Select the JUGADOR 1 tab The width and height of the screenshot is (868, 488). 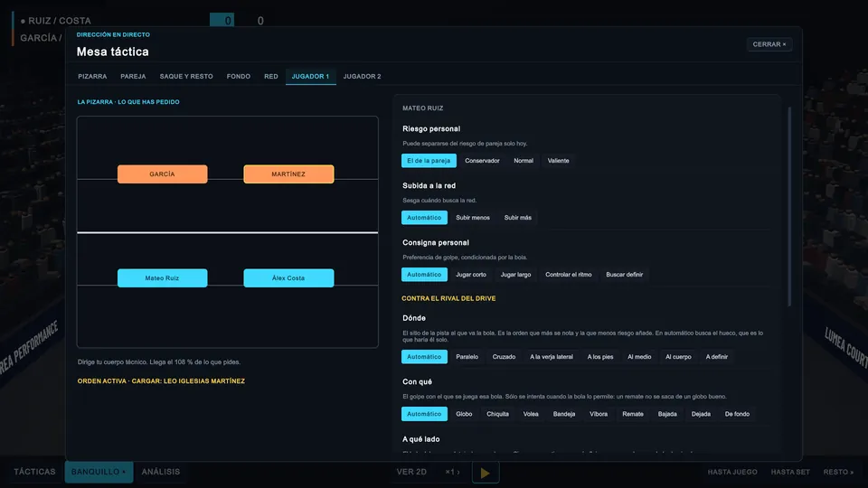[x=310, y=76]
